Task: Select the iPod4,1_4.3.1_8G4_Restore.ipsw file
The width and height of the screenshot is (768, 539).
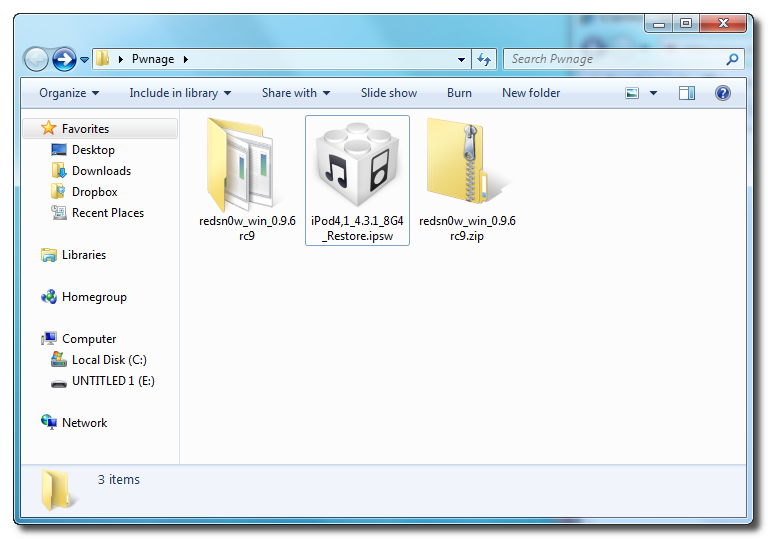Action: pyautogui.click(x=357, y=163)
